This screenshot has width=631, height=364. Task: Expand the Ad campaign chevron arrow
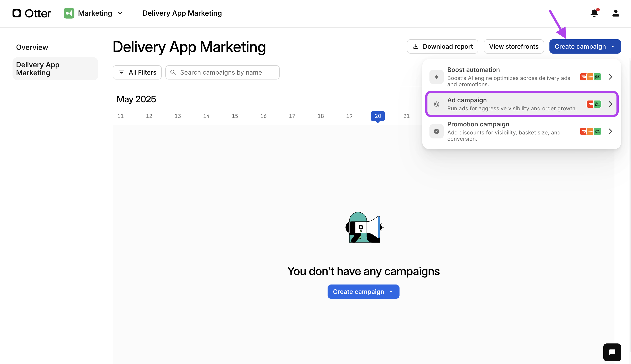(x=610, y=104)
